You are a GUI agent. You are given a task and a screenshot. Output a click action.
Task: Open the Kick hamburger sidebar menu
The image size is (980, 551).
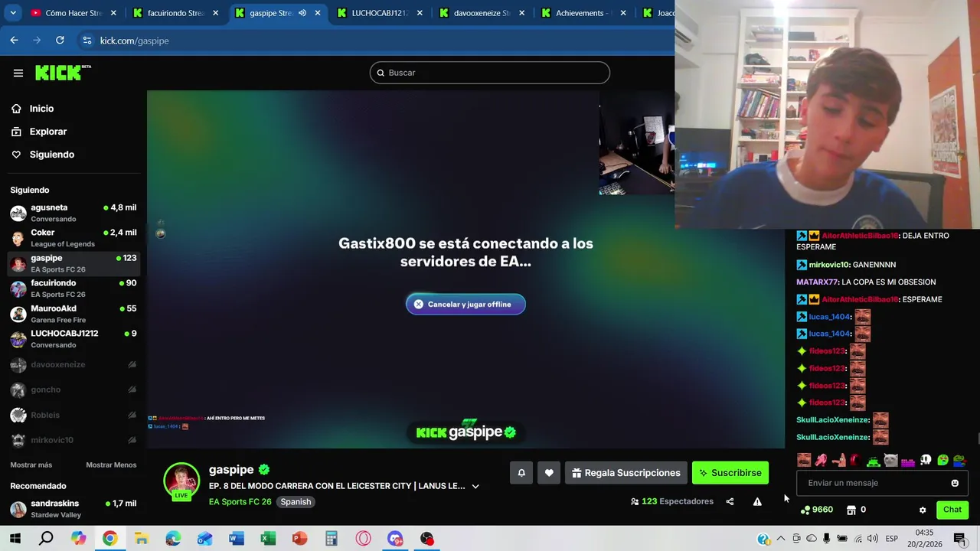click(18, 73)
